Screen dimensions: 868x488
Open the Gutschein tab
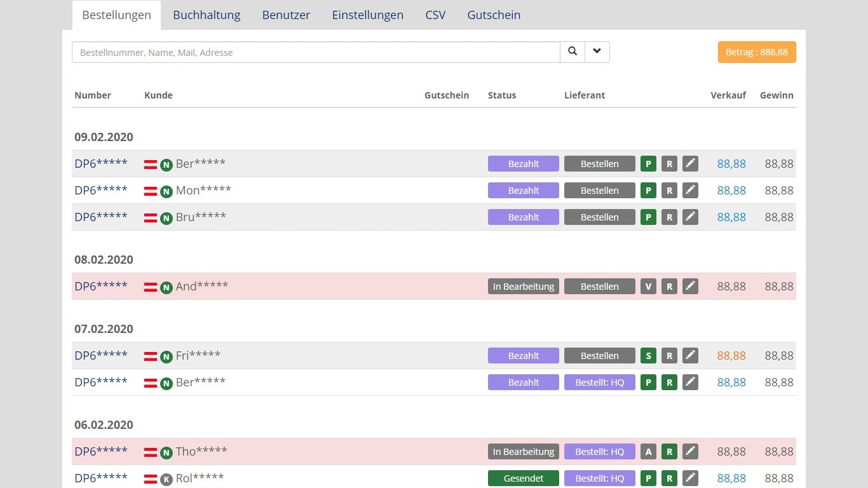(494, 15)
